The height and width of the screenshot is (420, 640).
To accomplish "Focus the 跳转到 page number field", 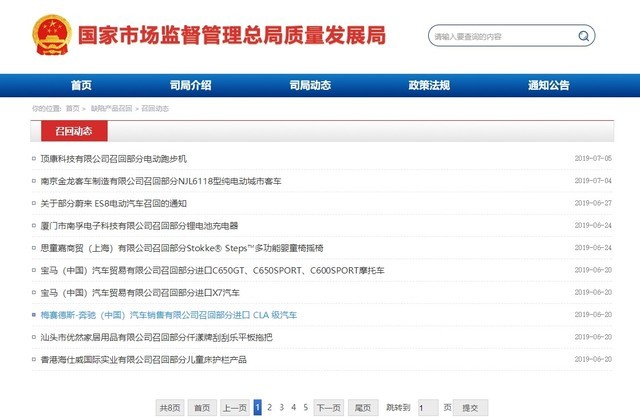I will 428,408.
